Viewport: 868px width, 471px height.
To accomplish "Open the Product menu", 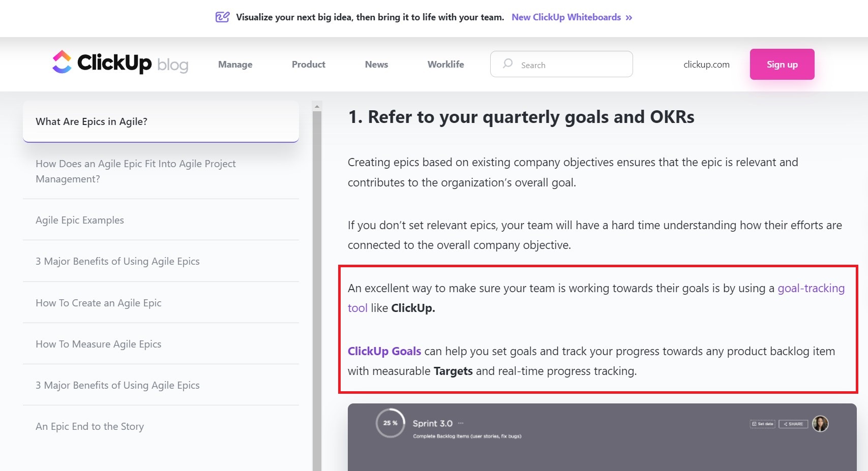I will pos(309,65).
